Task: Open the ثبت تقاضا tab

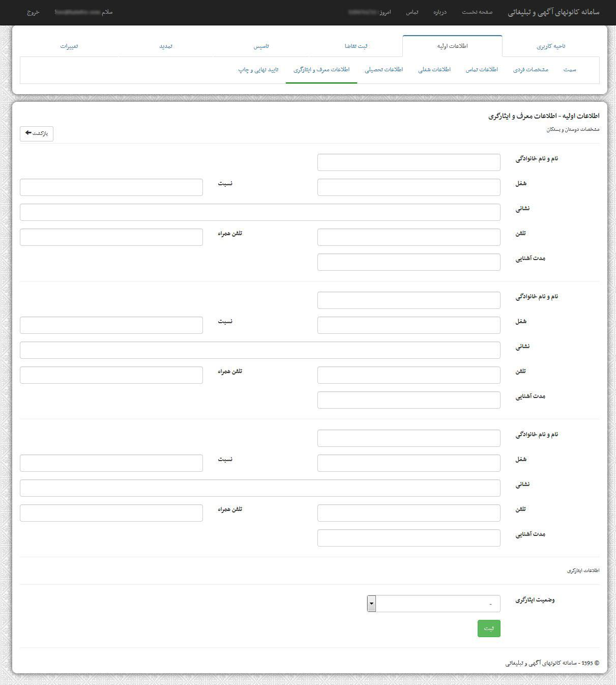Action: pos(356,46)
